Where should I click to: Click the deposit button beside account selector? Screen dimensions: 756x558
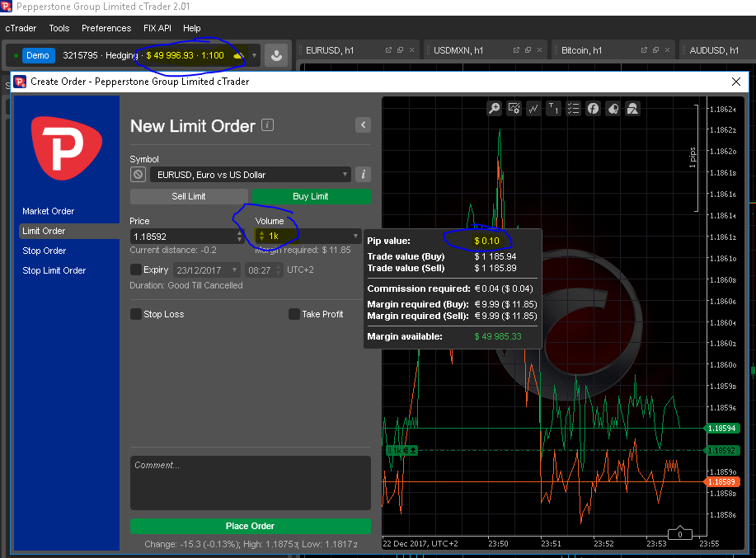coord(276,55)
